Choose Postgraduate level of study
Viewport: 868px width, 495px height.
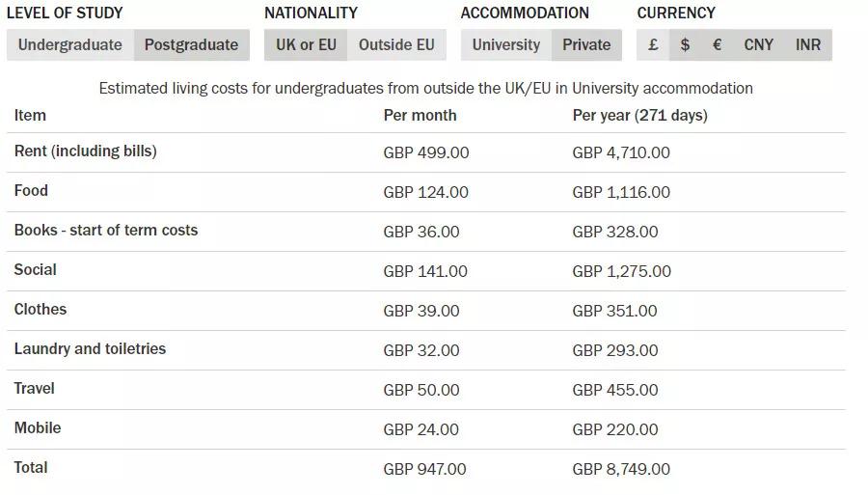(x=192, y=44)
